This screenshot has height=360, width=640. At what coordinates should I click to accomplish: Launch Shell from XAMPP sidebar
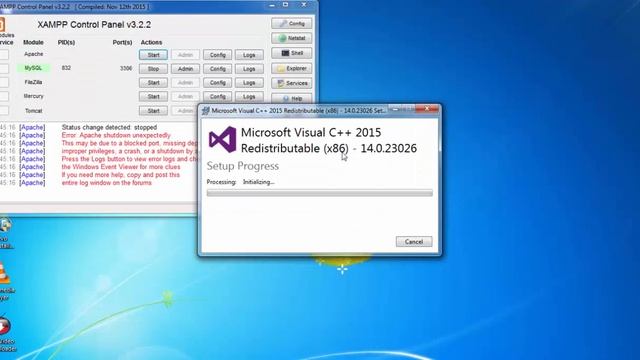[x=291, y=53]
